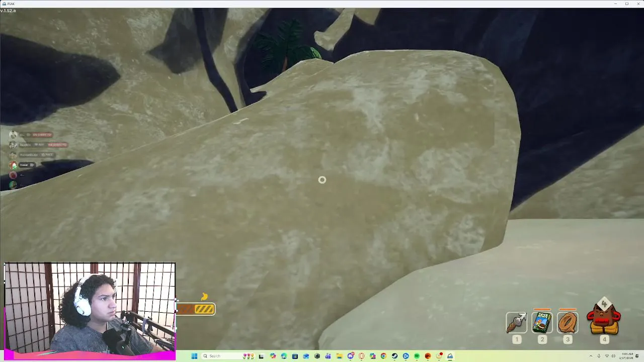Select the coiled rope in inventory slot 3
Screen dimensions: 644x362
(x=568, y=323)
